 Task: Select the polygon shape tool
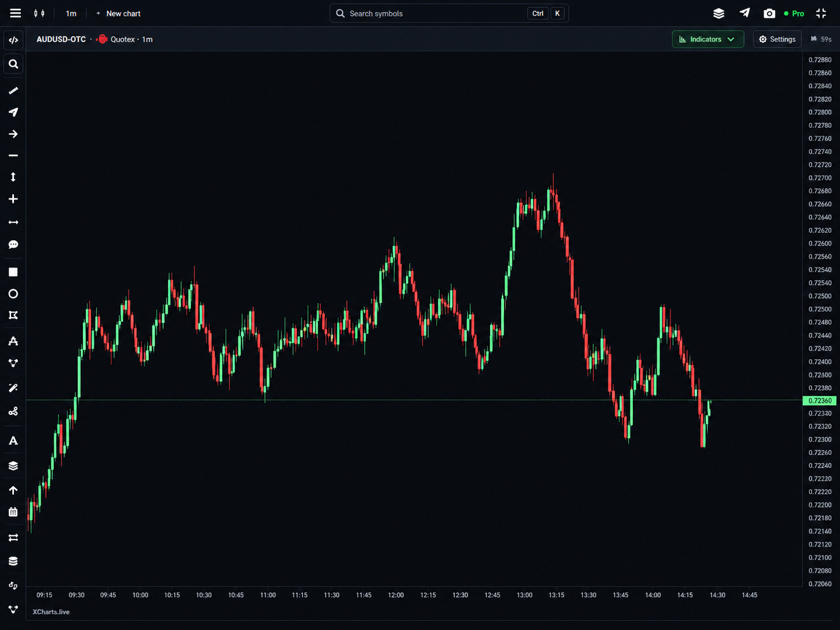pyautogui.click(x=13, y=315)
